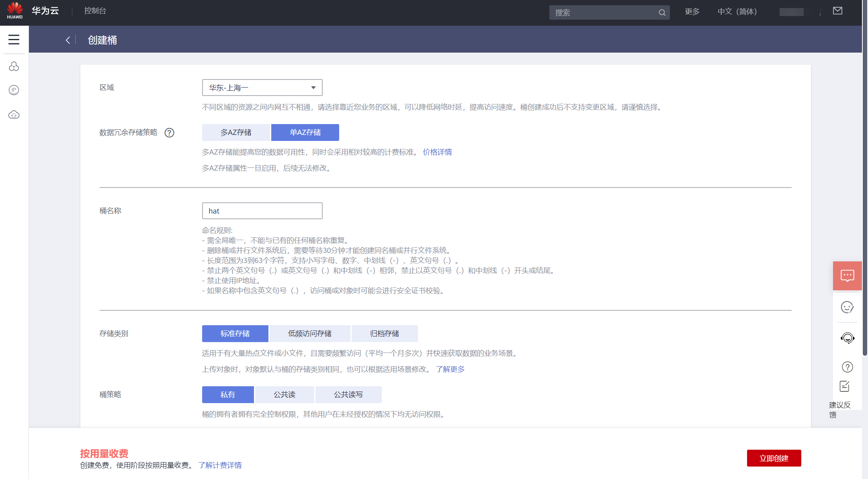Open the mail envelope icon top right
Screen dimensions: 868x479
click(x=837, y=11)
